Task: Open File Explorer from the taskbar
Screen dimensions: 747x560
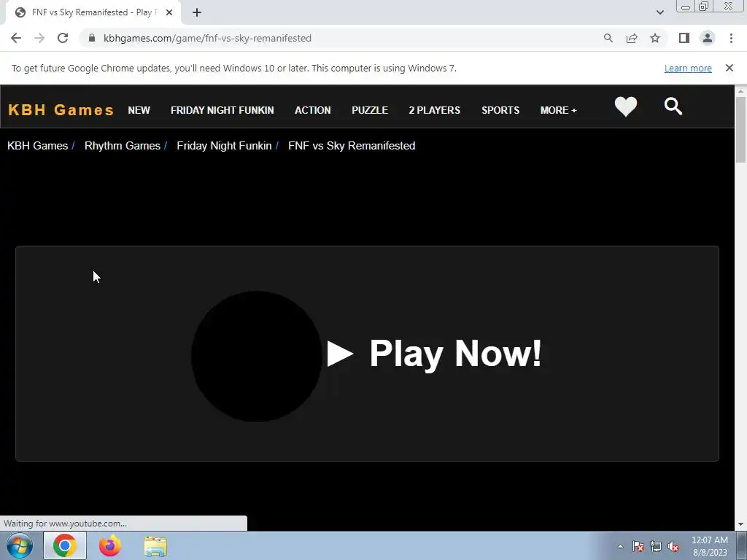Action: click(x=155, y=546)
